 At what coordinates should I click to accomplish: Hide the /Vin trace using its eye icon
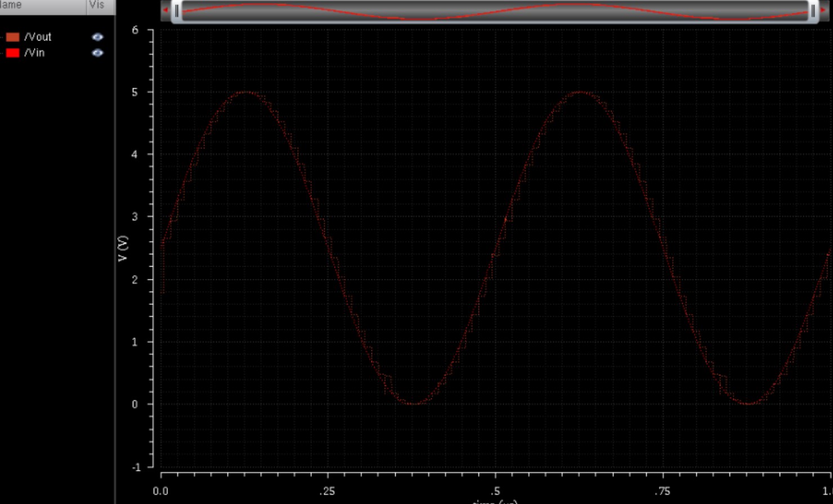[x=98, y=53]
